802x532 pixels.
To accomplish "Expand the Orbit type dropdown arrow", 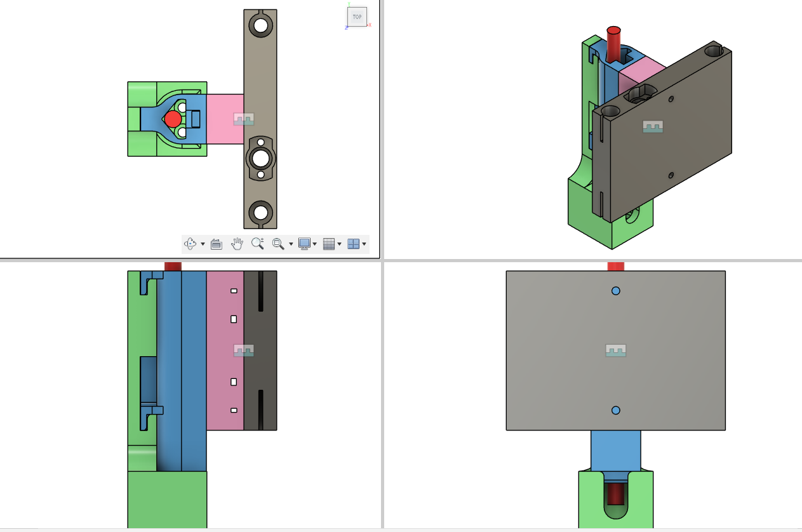I will click(203, 244).
